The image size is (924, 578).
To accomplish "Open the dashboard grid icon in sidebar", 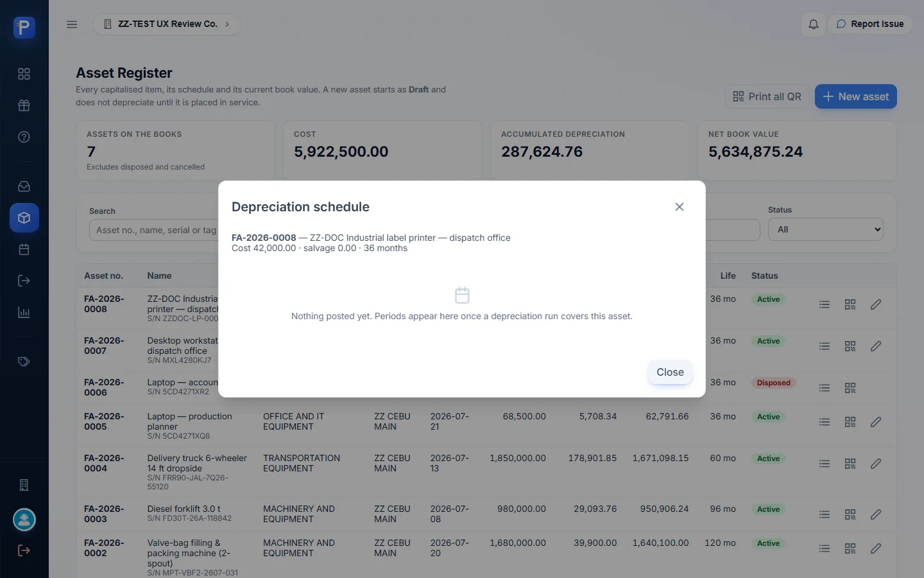I will (24, 74).
